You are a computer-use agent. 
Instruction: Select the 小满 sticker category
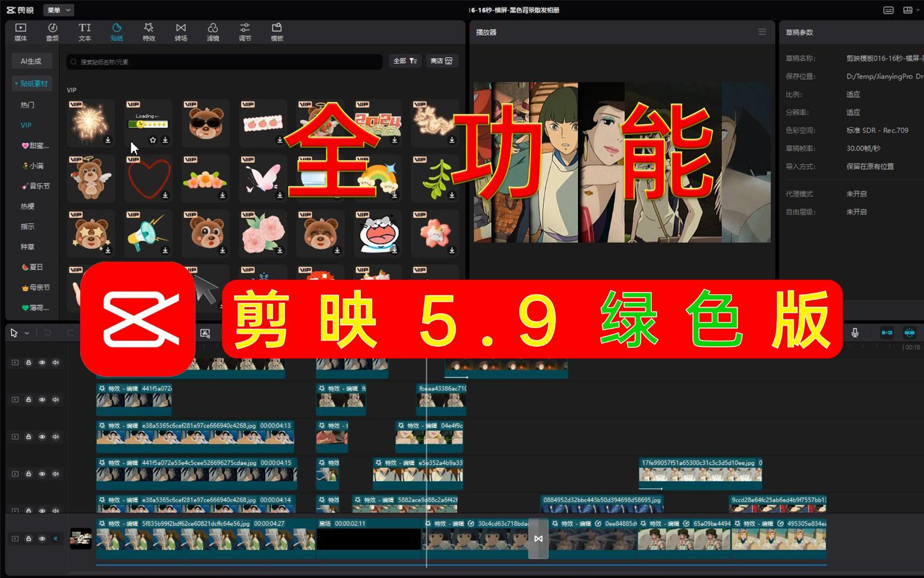click(33, 166)
